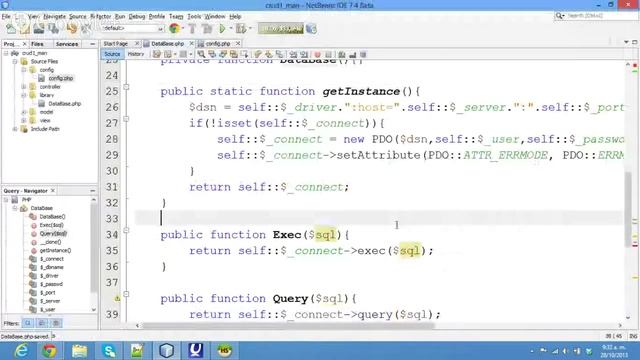Viewport: 640px width, 360px height.
Task: Collapse Exec function fold at line 34
Action: coord(126,230)
